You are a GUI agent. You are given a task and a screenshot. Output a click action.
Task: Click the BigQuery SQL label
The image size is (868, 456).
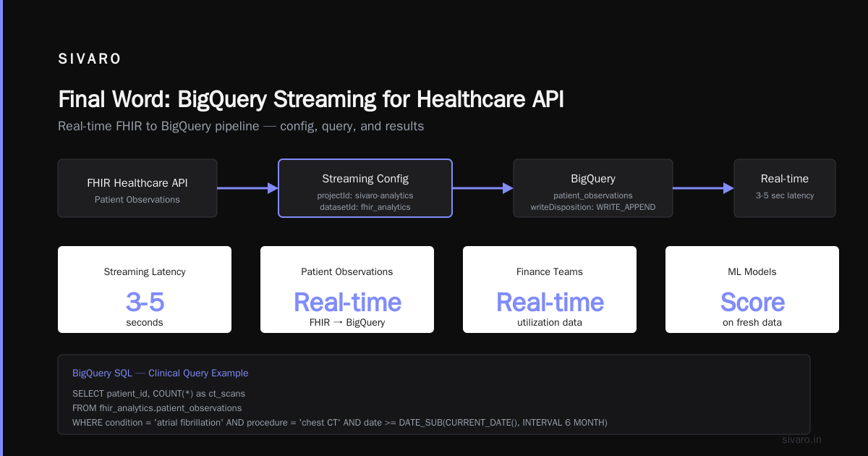pos(102,373)
